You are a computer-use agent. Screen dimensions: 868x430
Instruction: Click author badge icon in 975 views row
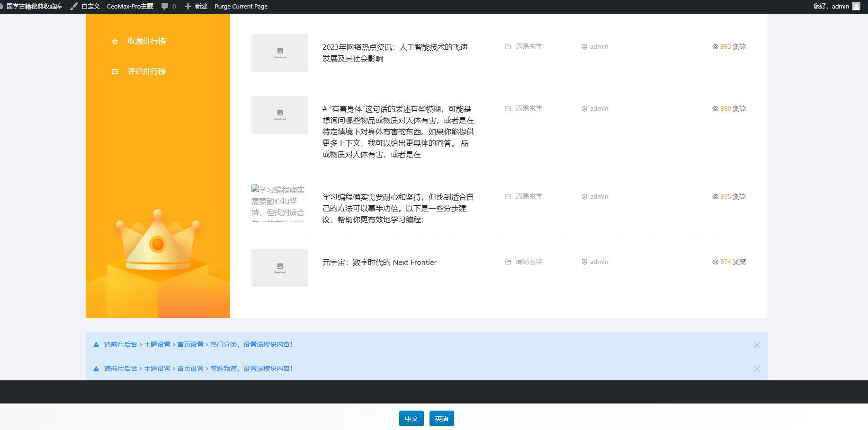pos(584,197)
